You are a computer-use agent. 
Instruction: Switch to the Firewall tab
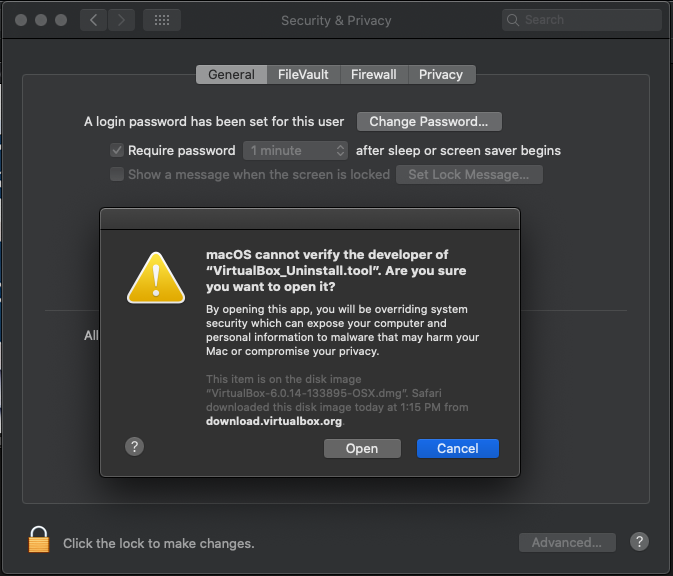coord(373,75)
